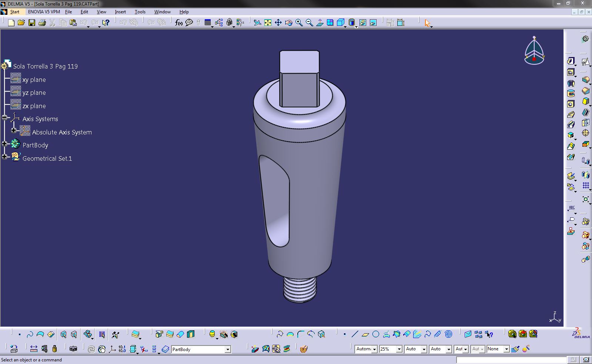
Task: Open the Tools menu
Action: coord(140,12)
